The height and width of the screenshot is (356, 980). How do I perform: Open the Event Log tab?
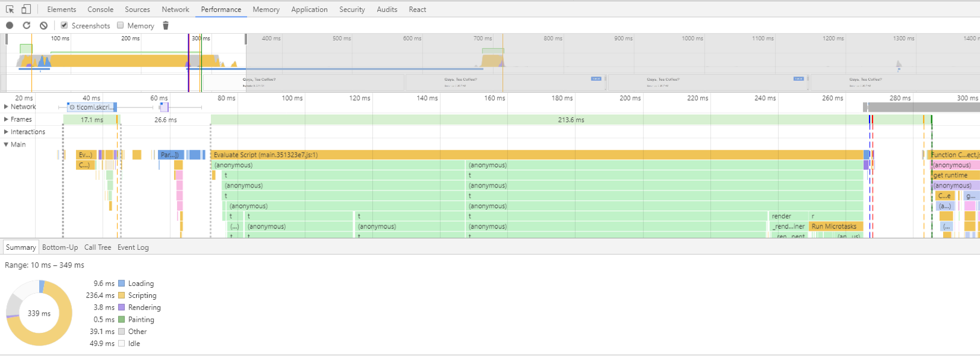click(x=133, y=247)
